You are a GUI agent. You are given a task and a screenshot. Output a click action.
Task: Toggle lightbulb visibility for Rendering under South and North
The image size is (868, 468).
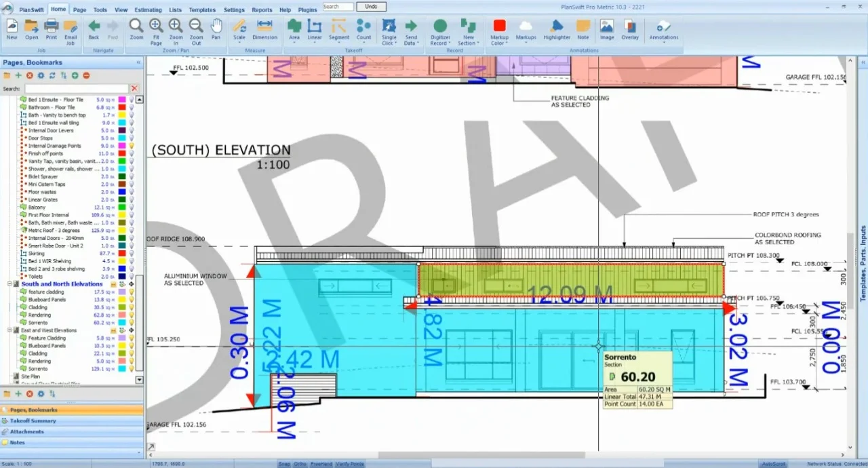132,315
